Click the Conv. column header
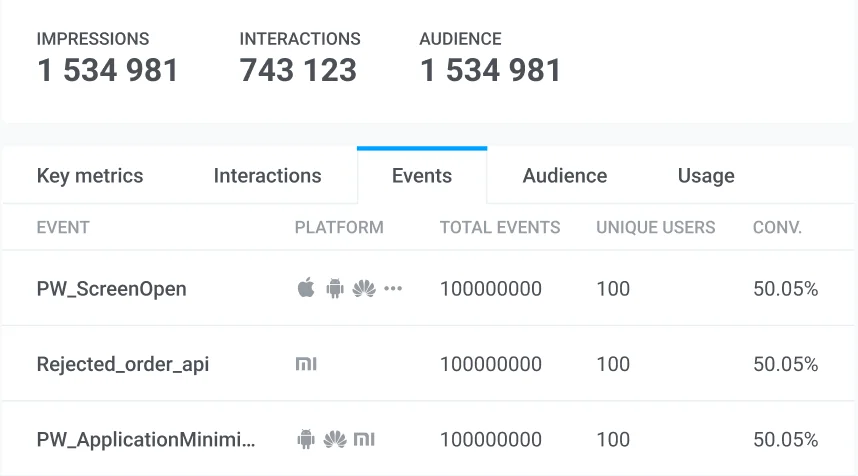Viewport: 858px width, 476px height. 777,227
